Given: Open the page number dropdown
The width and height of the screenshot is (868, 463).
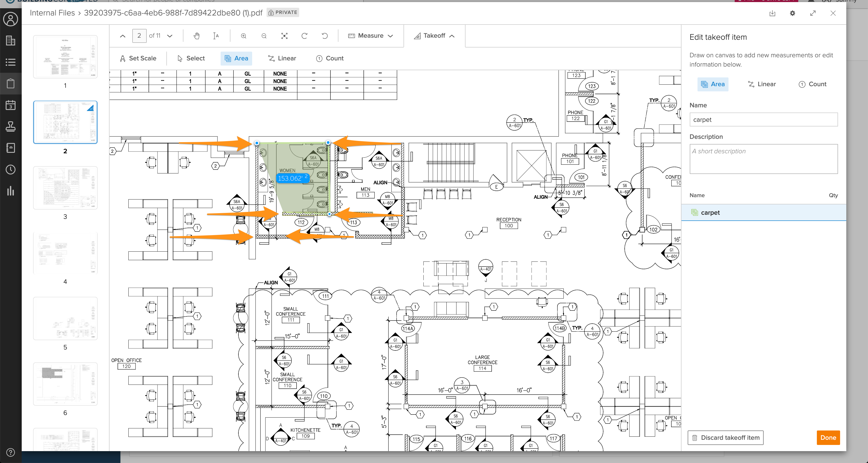Looking at the screenshot, I should click(170, 36).
